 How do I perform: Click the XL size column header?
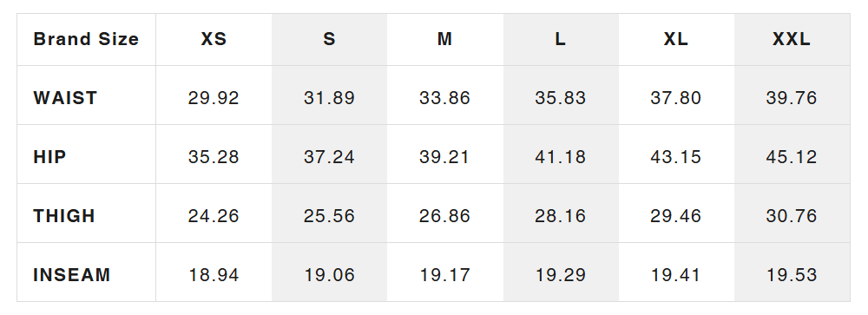pyautogui.click(x=676, y=39)
